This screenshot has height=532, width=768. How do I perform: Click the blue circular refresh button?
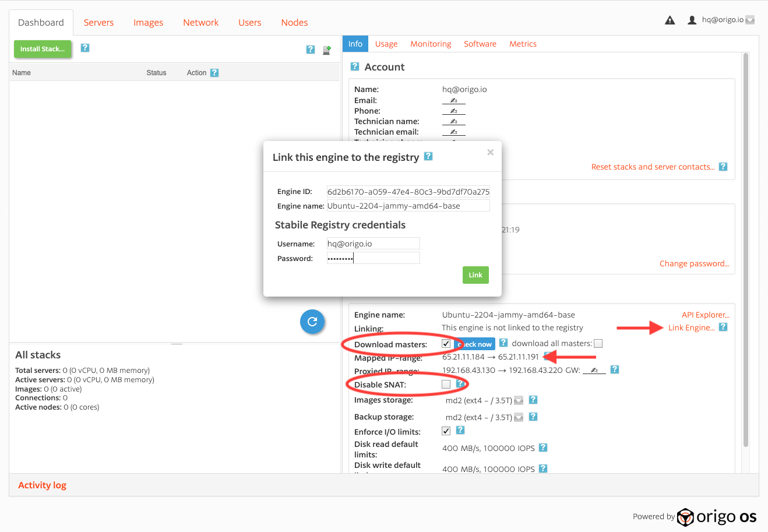click(x=312, y=322)
